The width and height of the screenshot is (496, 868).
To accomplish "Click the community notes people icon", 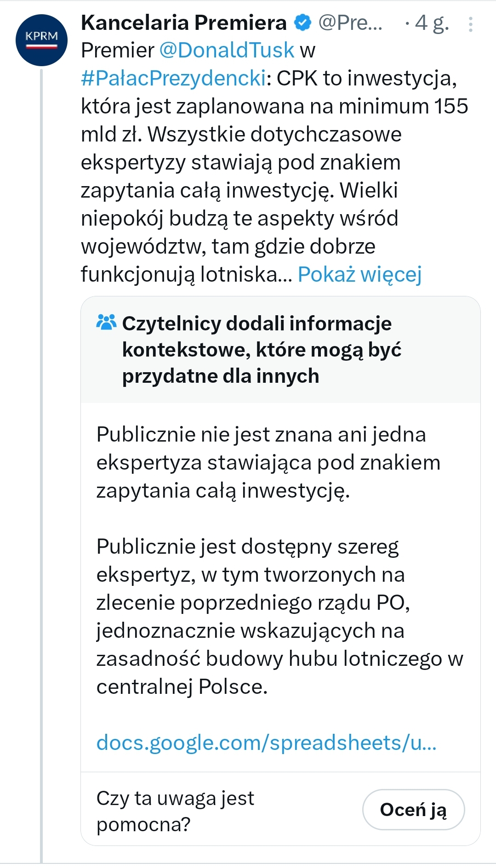I will coord(106,323).
